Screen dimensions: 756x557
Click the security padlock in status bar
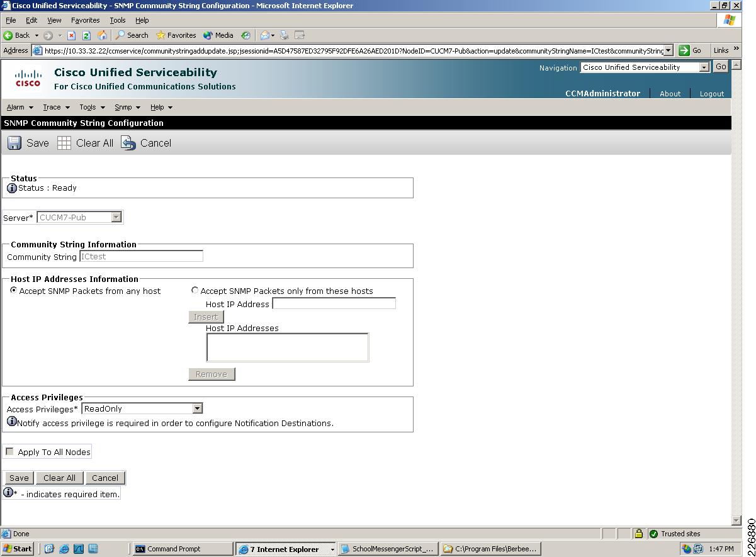click(x=638, y=534)
